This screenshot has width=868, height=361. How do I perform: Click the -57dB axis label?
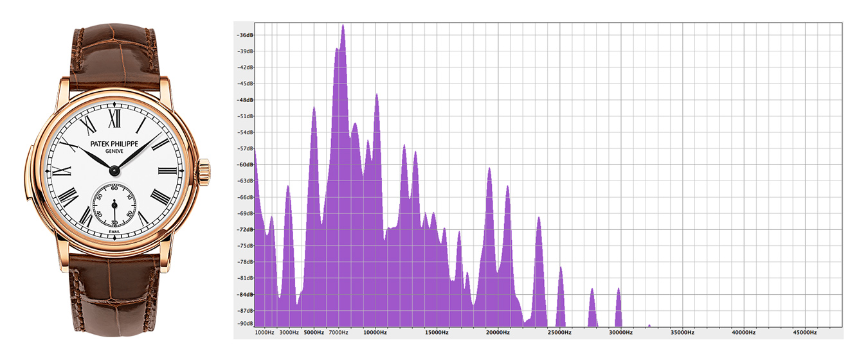click(x=246, y=148)
